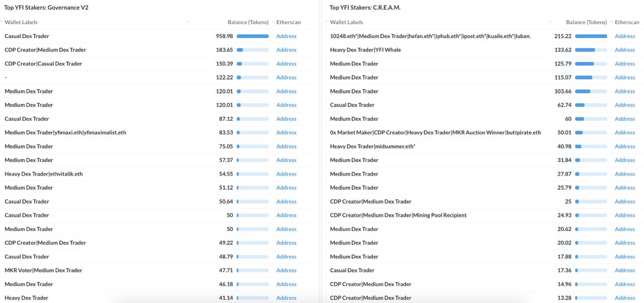Select the "Top YFI Stakers: C.R.E.A.M." title
644x303 pixels.
(x=365, y=8)
